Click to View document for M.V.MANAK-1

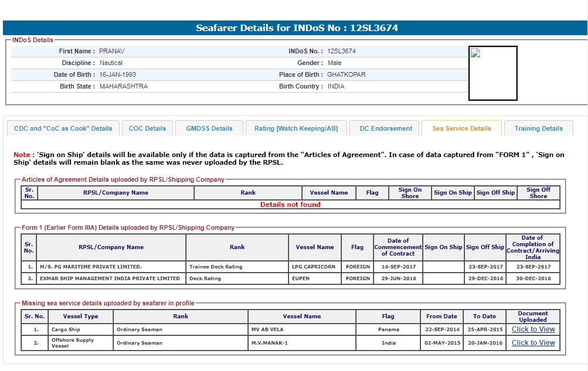coord(533,343)
